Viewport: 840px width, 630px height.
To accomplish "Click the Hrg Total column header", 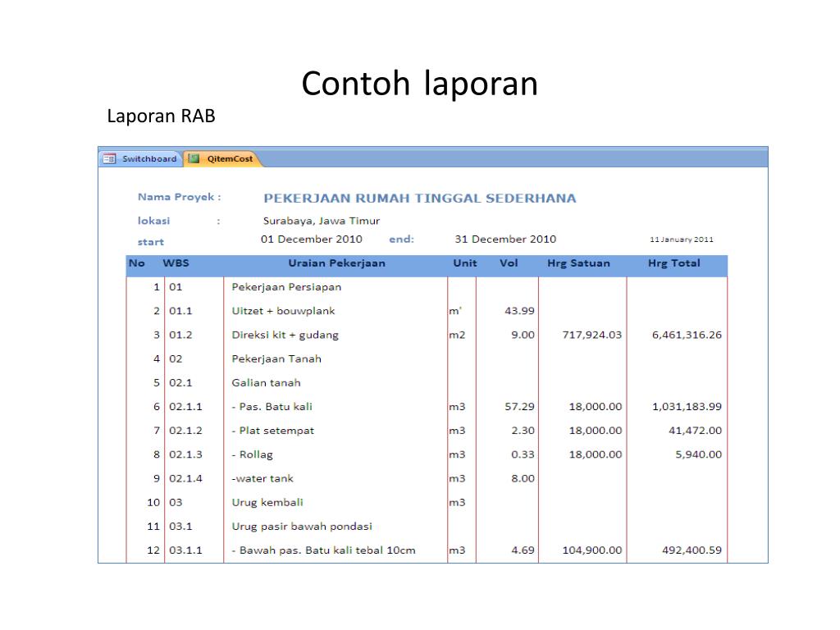I will (x=674, y=263).
